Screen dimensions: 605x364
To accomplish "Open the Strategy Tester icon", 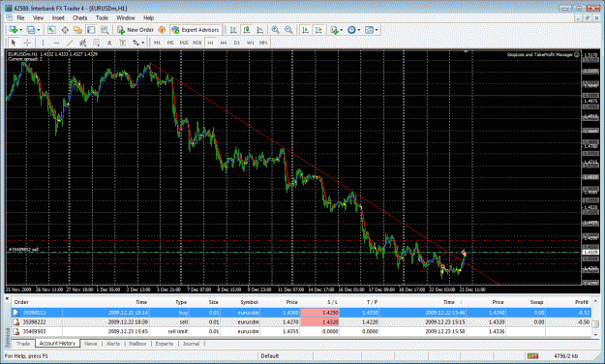I will (105, 30).
